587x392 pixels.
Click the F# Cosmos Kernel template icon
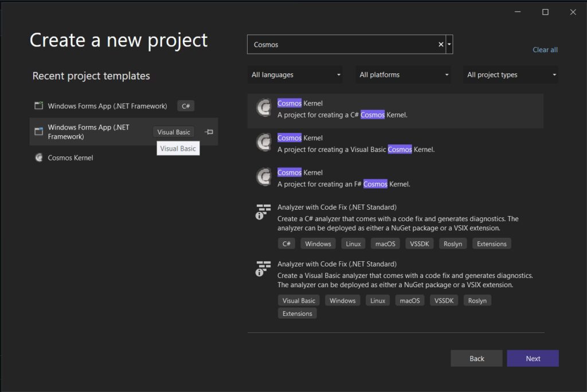click(264, 177)
